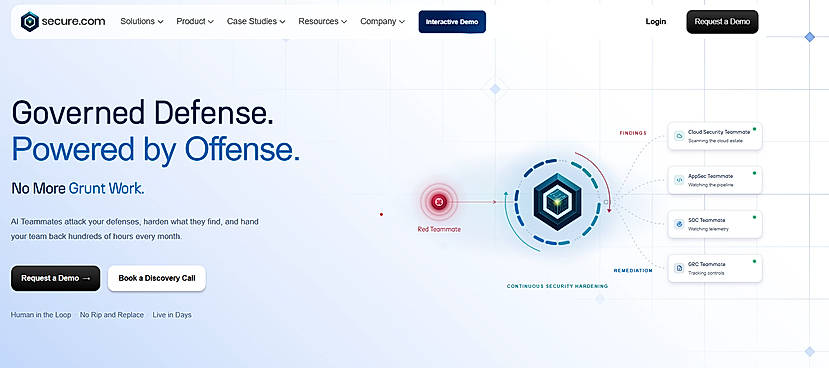Select the Cloud Security Teammate card

pos(715,136)
